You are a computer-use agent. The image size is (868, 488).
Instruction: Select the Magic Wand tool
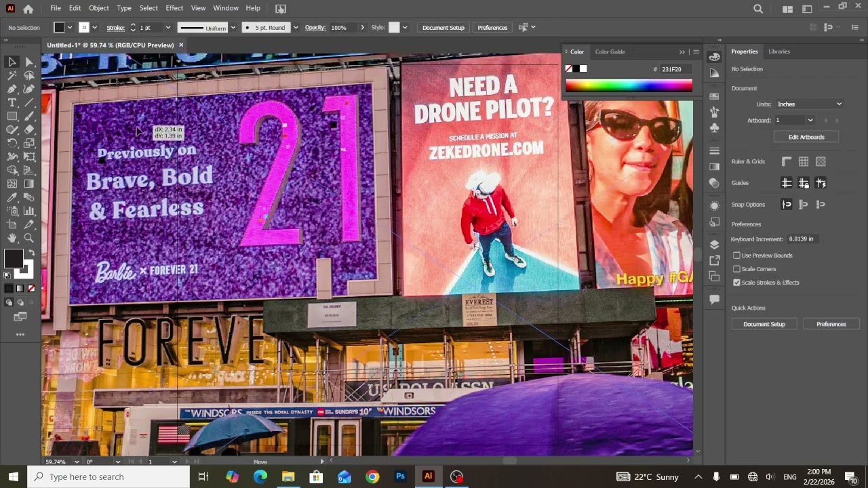(12, 75)
